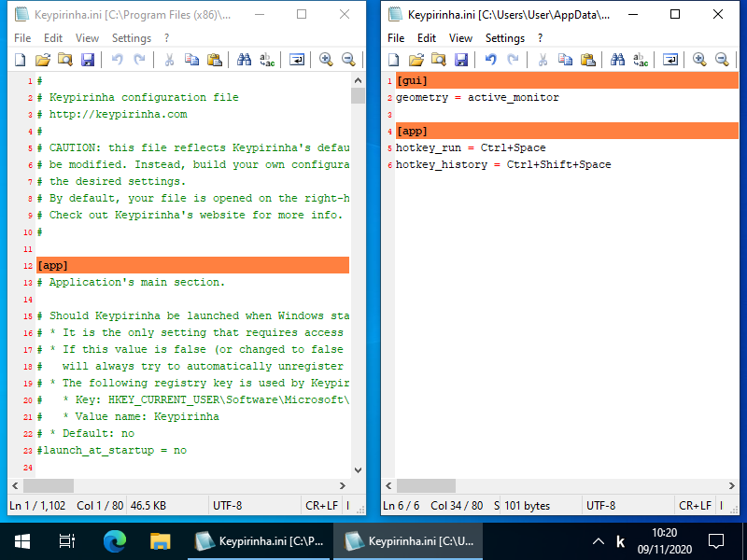Click Replace icon in right window toolbar

coord(641,60)
